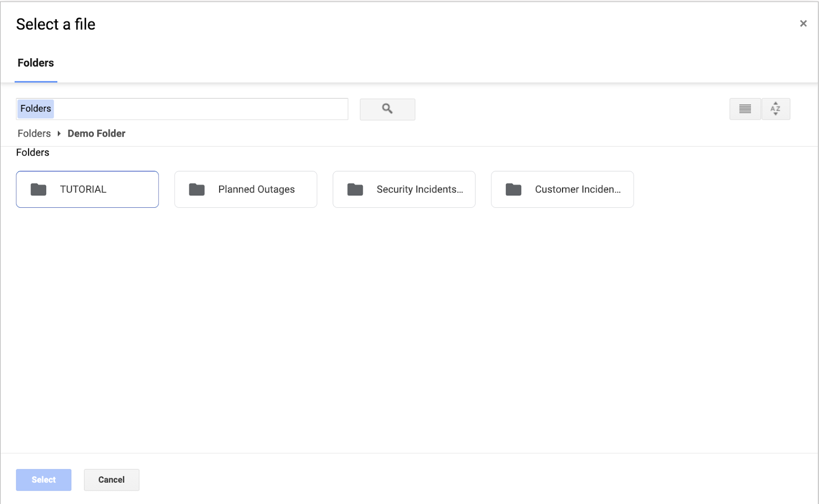Screen dimensions: 819x504
Task: Switch to the Folders tab
Action: click(x=36, y=63)
